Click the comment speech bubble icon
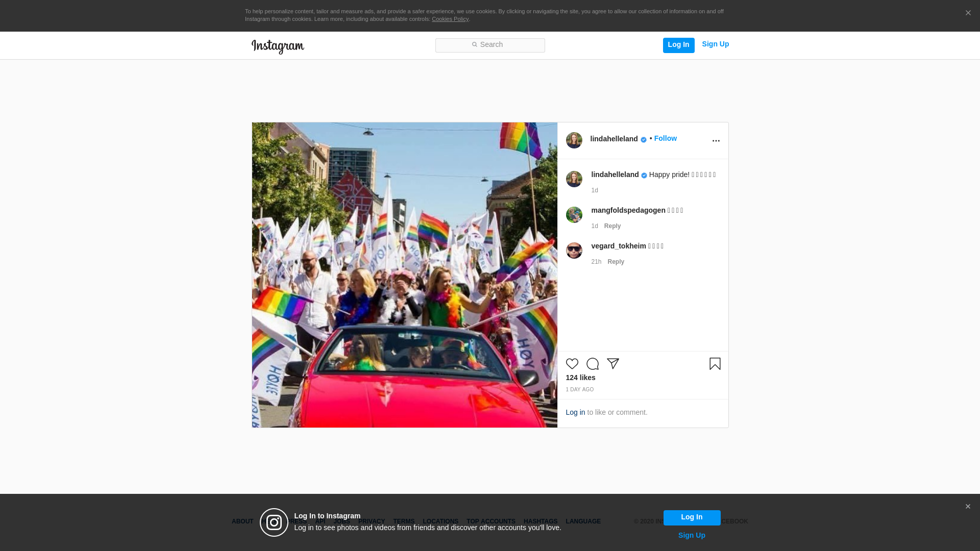Screen dimensions: 980x551 [x=592, y=364]
